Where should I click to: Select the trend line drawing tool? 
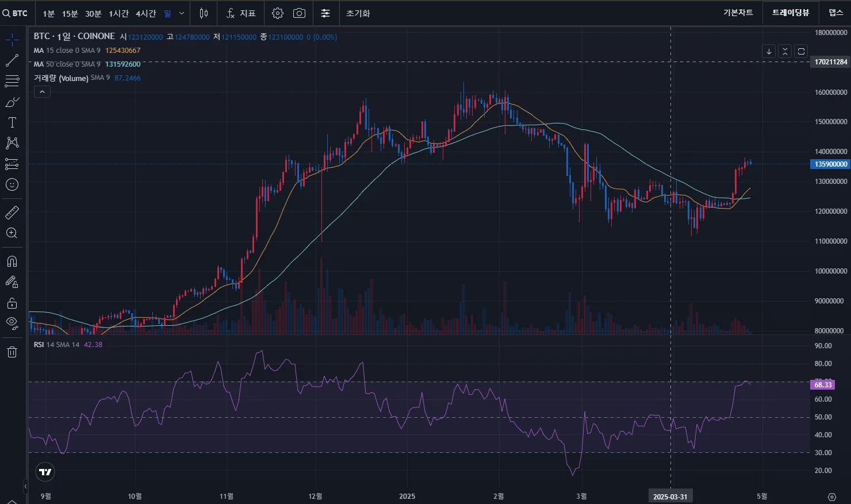click(12, 60)
